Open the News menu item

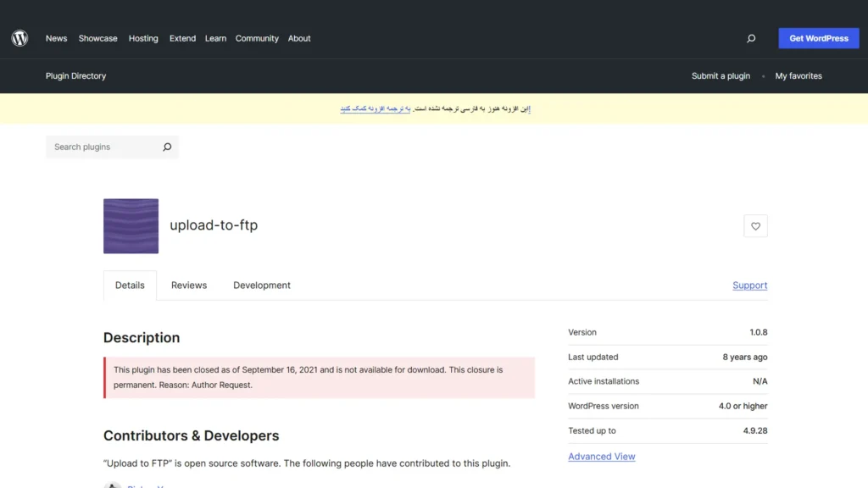[56, 38]
